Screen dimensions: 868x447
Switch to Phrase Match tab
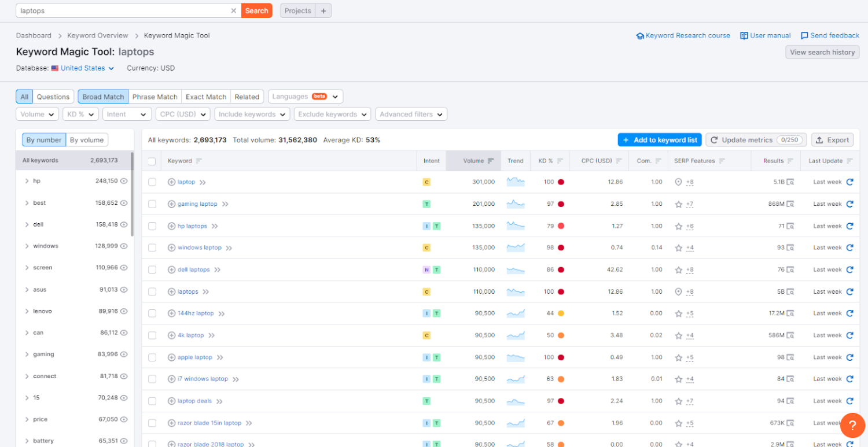[x=155, y=97]
